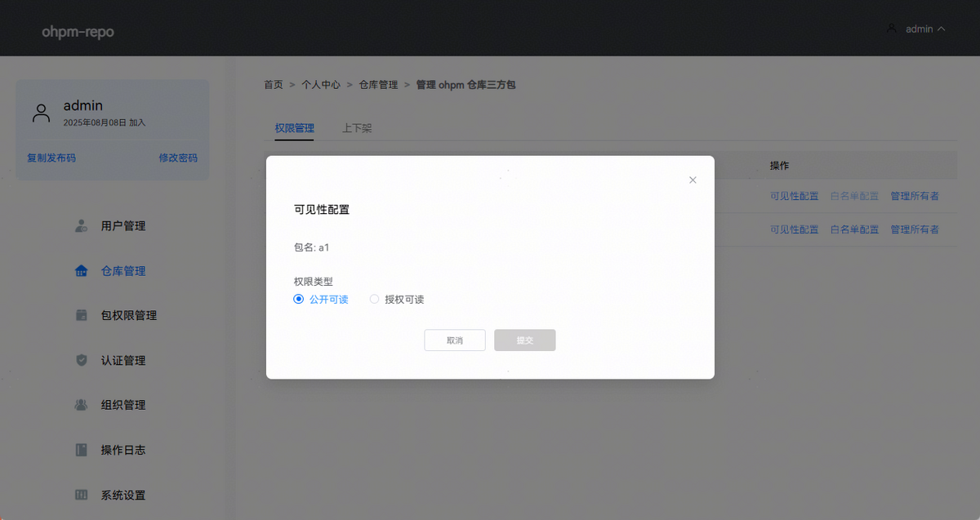Click the Operation Log (操作日志) book icon
This screenshot has width=980, height=520.
pos(81,450)
